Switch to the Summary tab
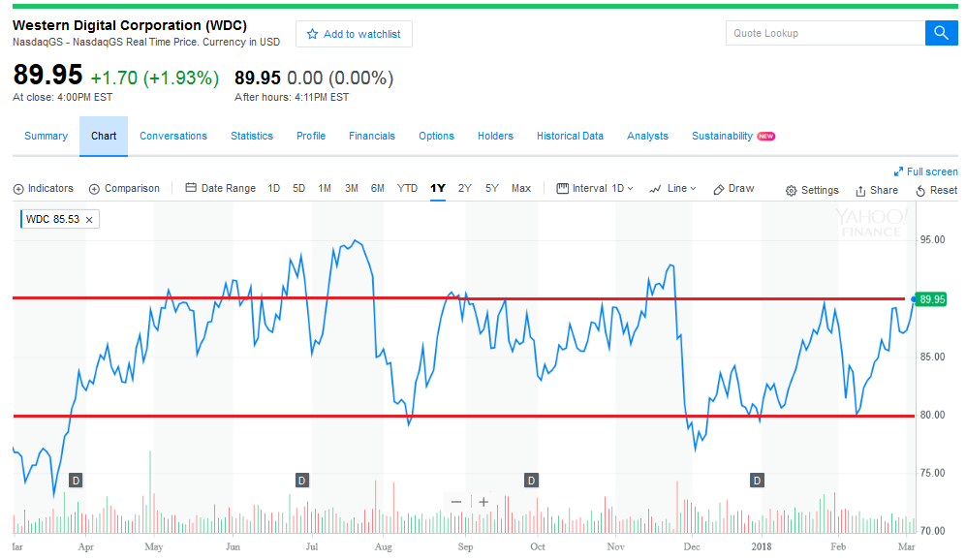This screenshot has width=966, height=560. point(46,137)
